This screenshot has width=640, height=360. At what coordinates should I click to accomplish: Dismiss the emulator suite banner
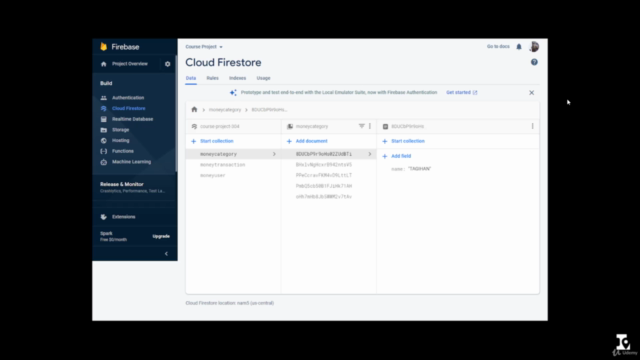pos(531,93)
